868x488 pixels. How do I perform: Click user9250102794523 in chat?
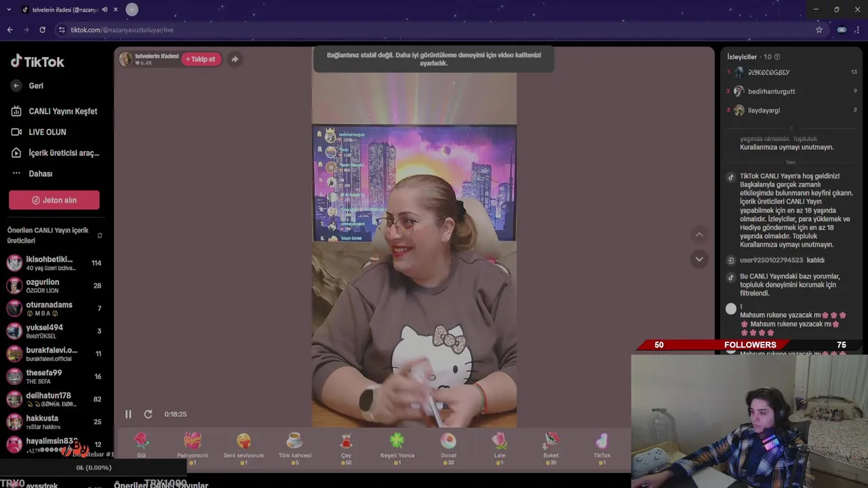coord(771,260)
